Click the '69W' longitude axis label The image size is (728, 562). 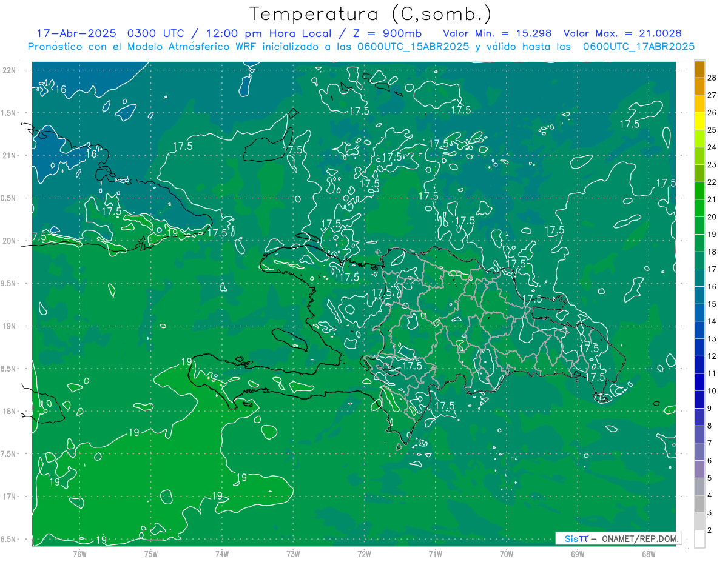[578, 554]
